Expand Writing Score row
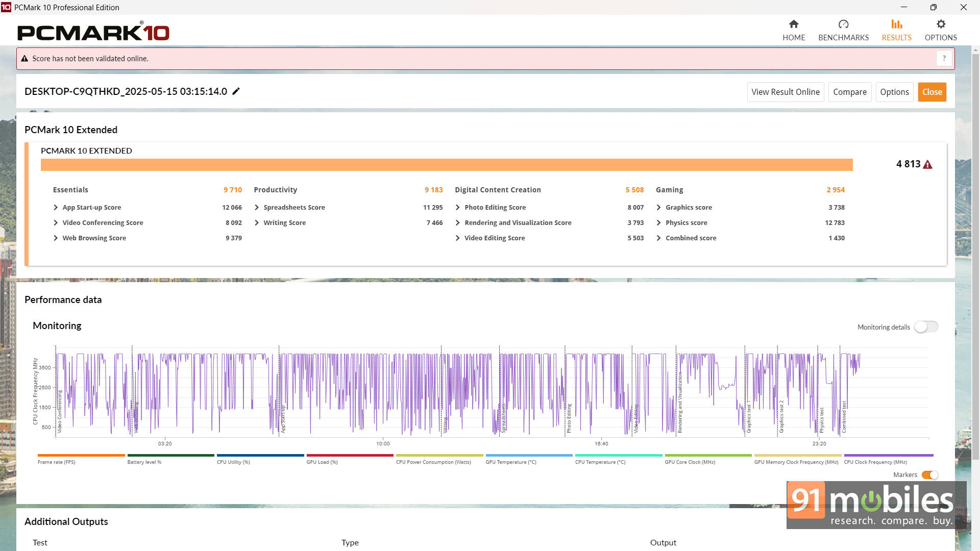The height and width of the screenshot is (551, 980). (x=257, y=222)
